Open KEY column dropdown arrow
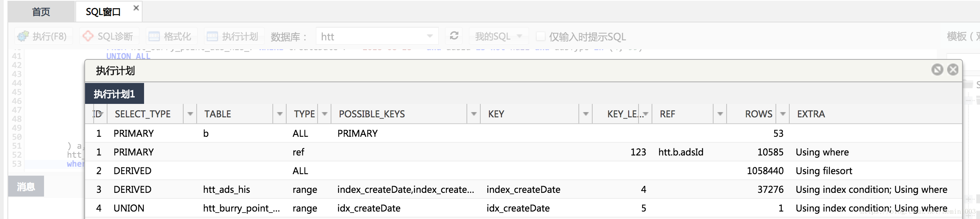Screen dimensions: 980x219 pos(586,114)
